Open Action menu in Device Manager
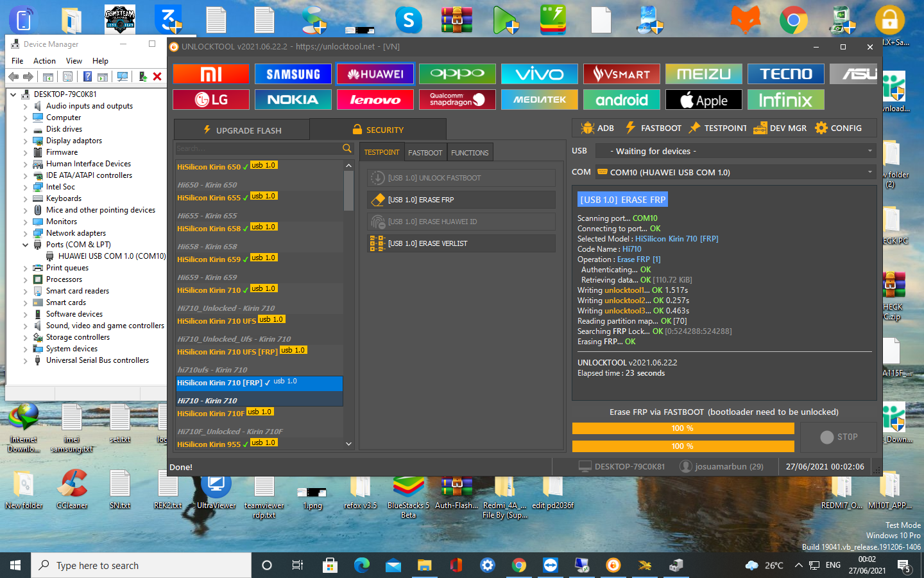The height and width of the screenshot is (578, 924). [44, 61]
